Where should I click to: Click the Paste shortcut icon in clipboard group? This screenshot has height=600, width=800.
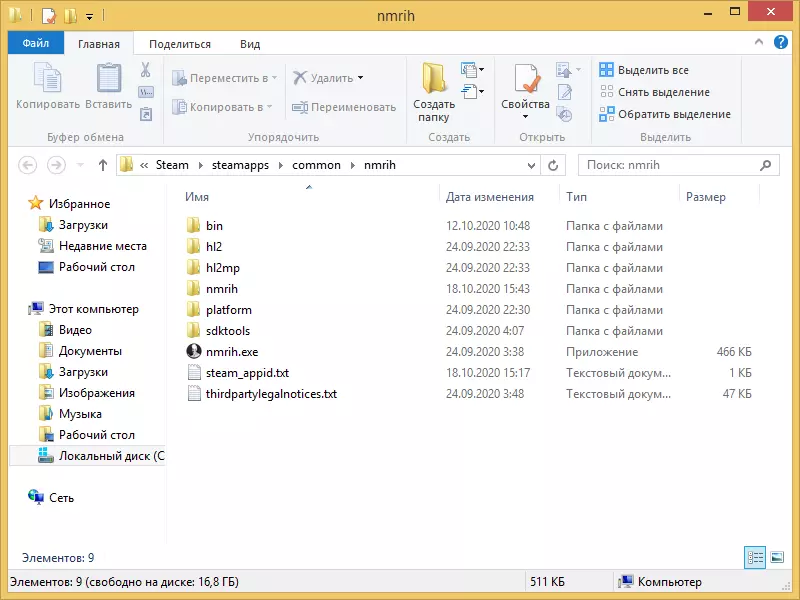[x=146, y=114]
